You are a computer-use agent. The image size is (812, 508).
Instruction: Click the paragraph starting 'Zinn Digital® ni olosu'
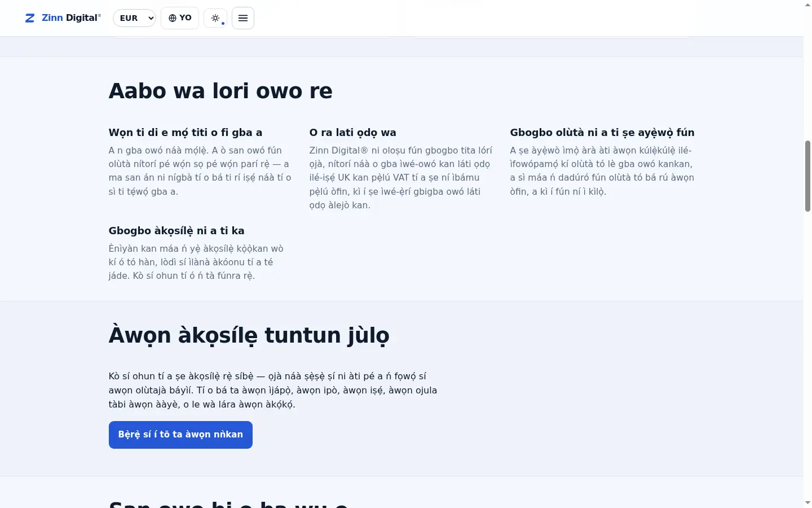pos(401,178)
